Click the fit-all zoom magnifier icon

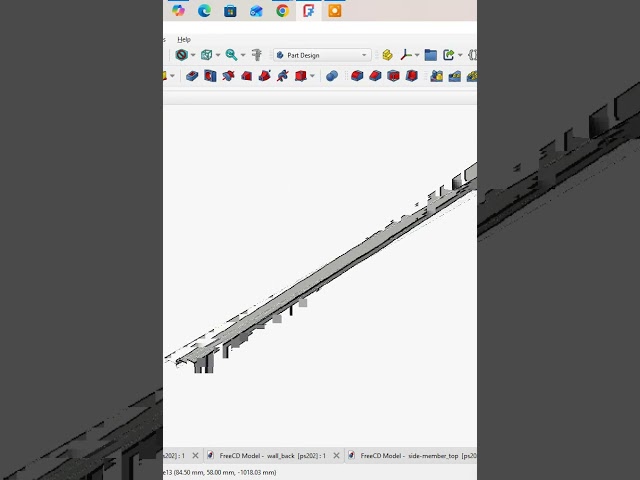(x=231, y=55)
